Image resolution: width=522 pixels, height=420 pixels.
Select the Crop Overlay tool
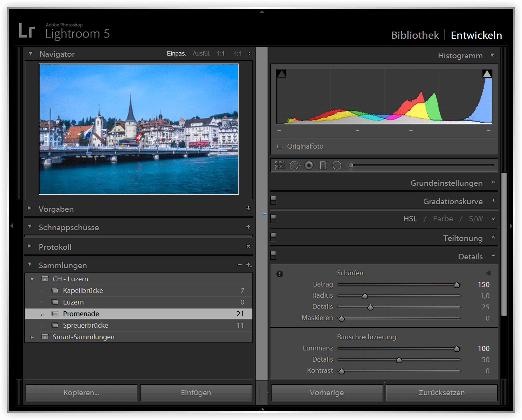(280, 165)
